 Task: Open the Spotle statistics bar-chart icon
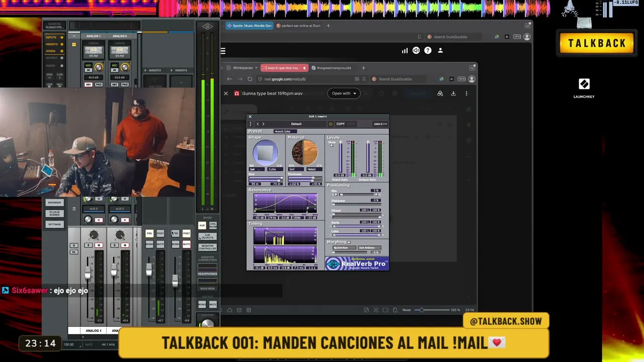pyautogui.click(x=405, y=50)
